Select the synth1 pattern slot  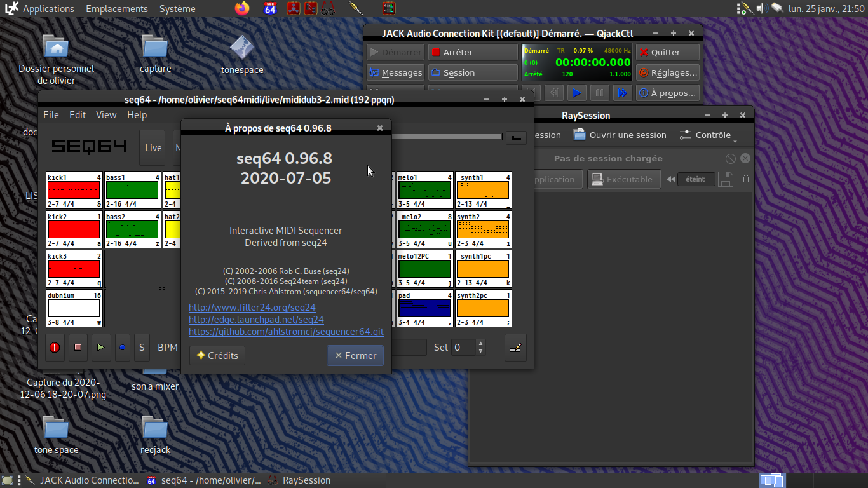[x=484, y=190]
